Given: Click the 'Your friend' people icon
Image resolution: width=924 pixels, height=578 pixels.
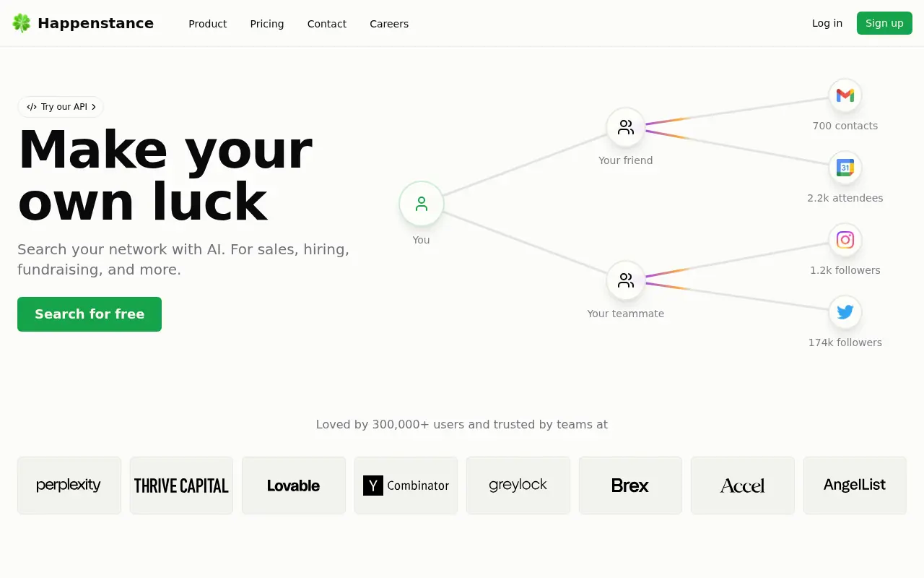Looking at the screenshot, I should click(x=625, y=127).
